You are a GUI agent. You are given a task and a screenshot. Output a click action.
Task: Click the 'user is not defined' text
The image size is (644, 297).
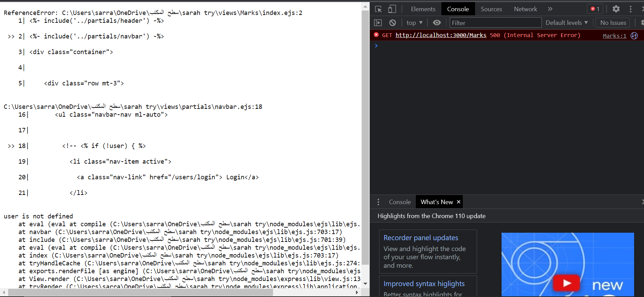[38, 216]
